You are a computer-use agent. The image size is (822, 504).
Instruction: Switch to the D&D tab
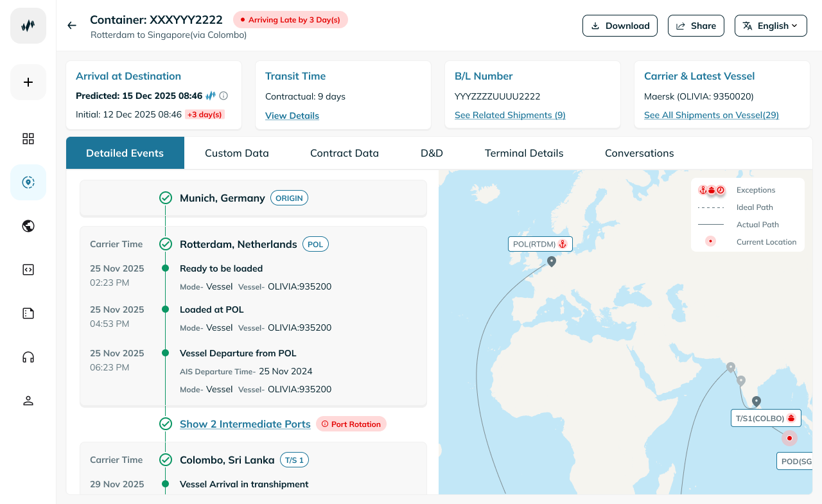pyautogui.click(x=432, y=153)
